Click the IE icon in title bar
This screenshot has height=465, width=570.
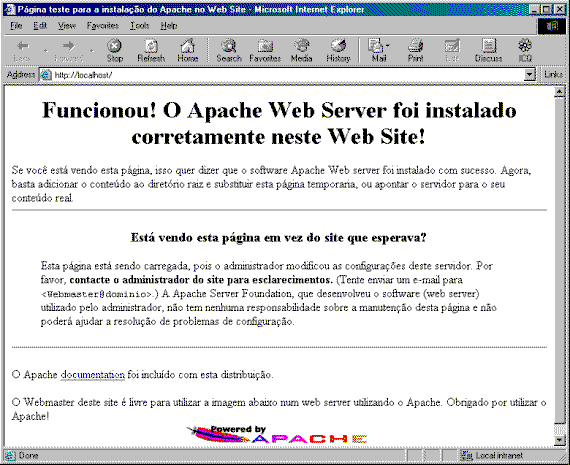10,9
